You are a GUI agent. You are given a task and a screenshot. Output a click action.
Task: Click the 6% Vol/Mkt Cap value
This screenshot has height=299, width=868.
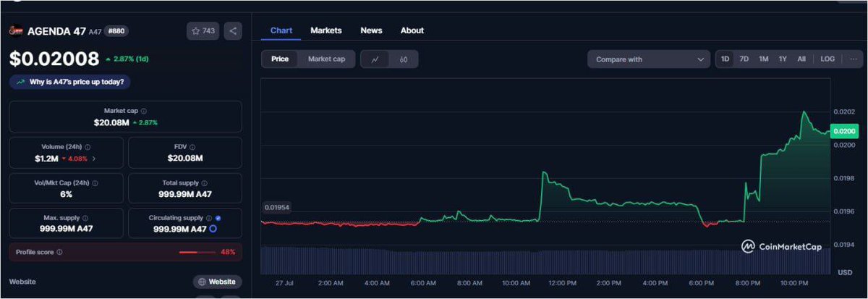66,194
